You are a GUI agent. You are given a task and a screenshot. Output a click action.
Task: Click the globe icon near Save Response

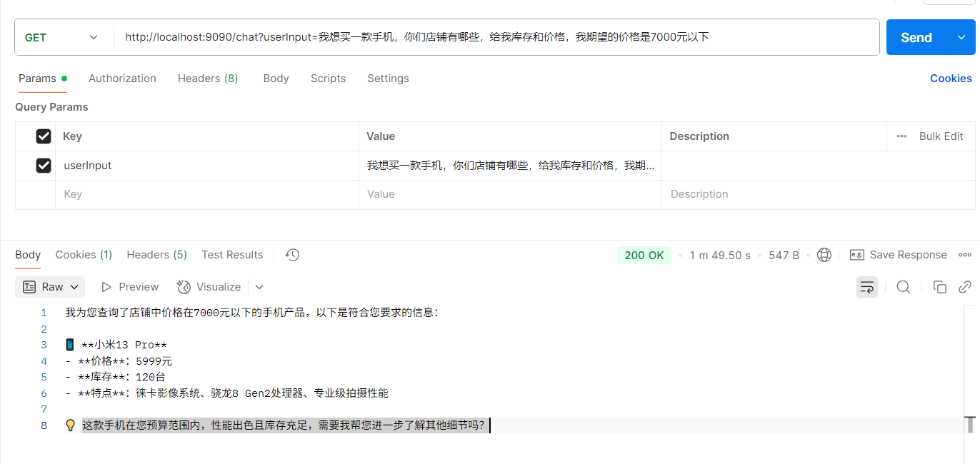(x=824, y=254)
